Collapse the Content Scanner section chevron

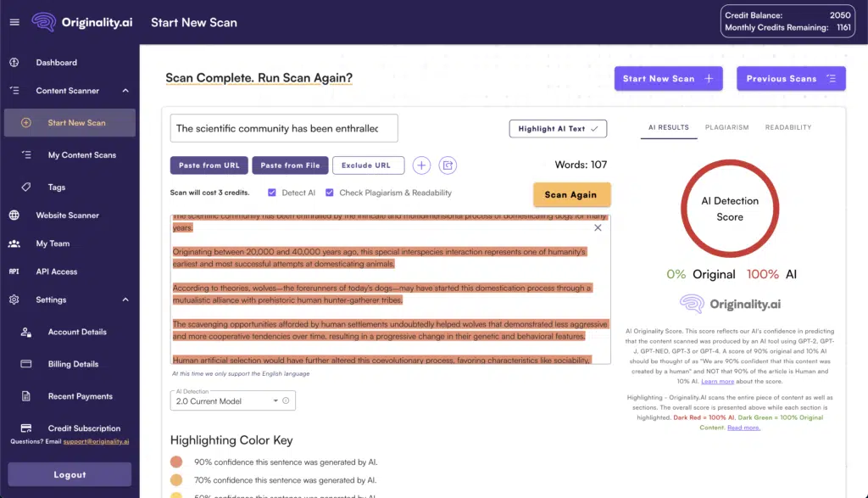125,91
